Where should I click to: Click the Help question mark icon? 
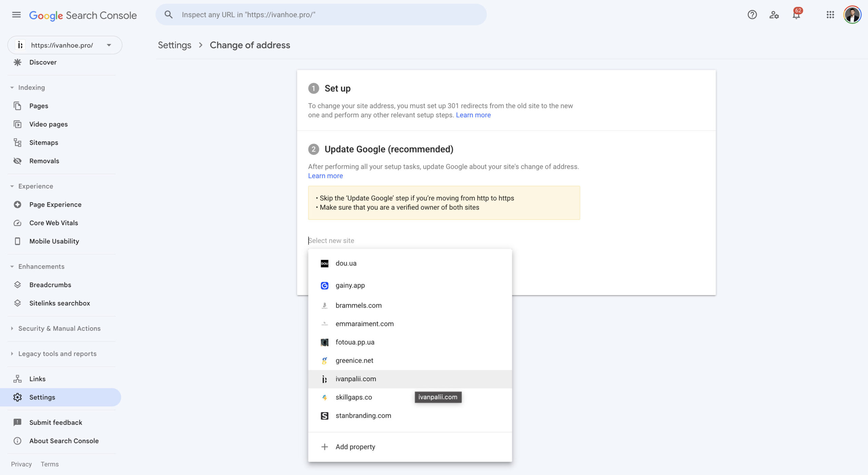tap(752, 15)
